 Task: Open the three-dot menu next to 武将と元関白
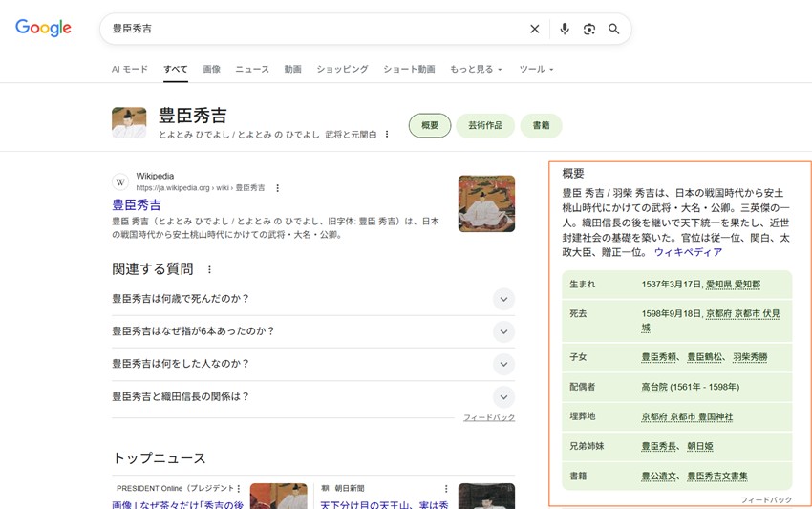click(387, 134)
